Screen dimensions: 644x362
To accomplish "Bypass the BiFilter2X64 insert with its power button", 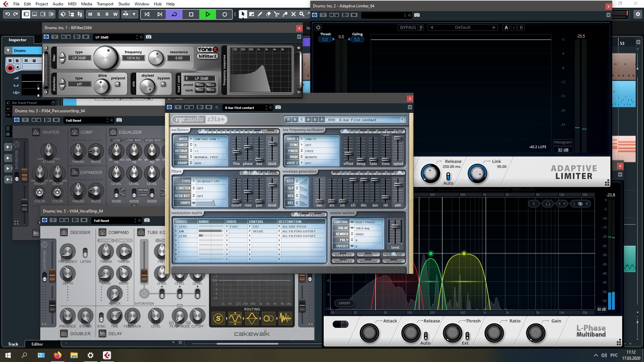I will 46,37.
